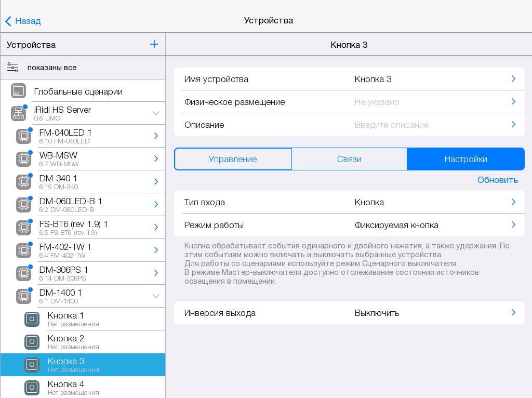Tap the plus icon to add device
This screenshot has height=398, width=532.
(x=154, y=44)
